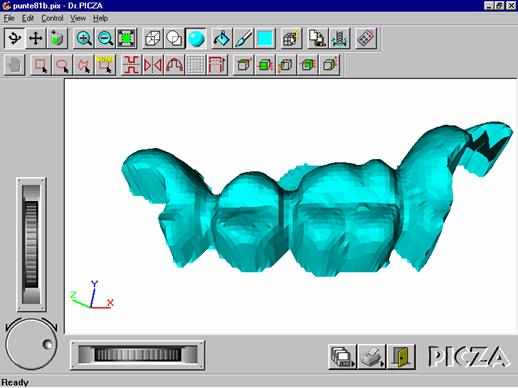Toggle the hidden-line display mode
Screen dimensions: 518x388
[174, 38]
